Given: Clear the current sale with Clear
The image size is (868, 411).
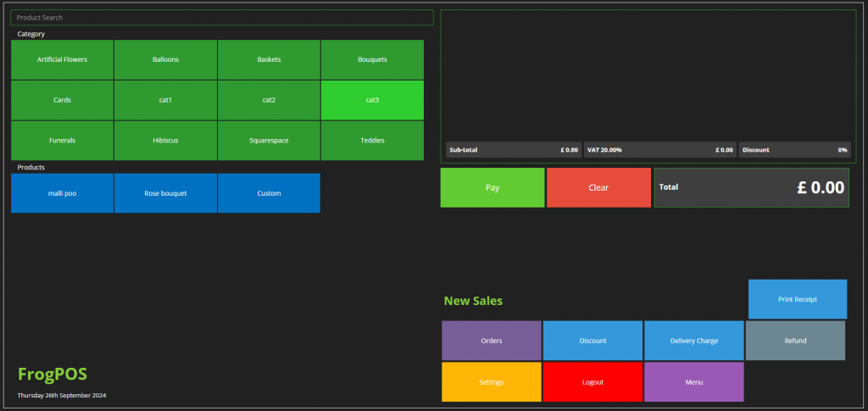Looking at the screenshot, I should 598,187.
